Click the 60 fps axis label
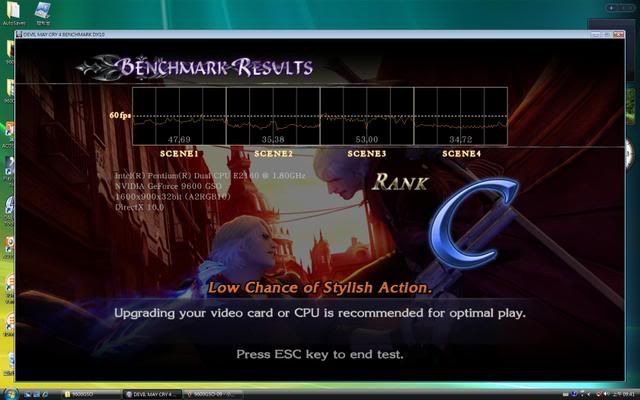 coord(120,115)
